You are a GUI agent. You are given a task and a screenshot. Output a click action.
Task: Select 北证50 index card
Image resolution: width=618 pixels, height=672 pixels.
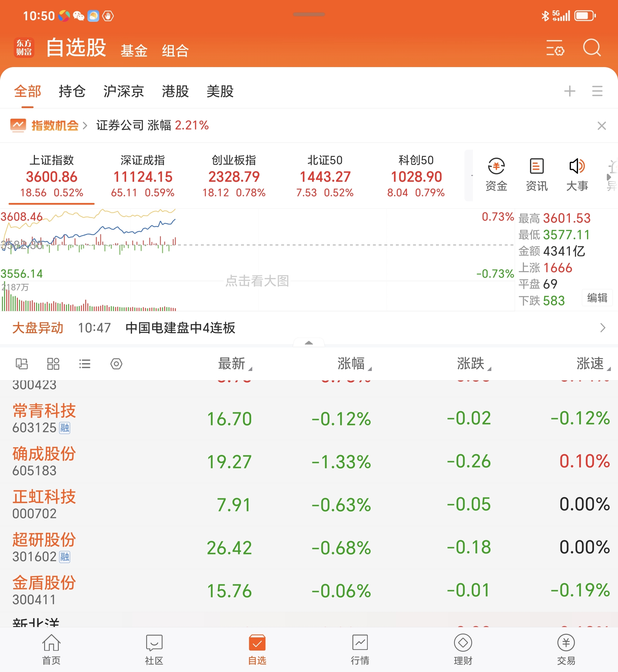(325, 176)
